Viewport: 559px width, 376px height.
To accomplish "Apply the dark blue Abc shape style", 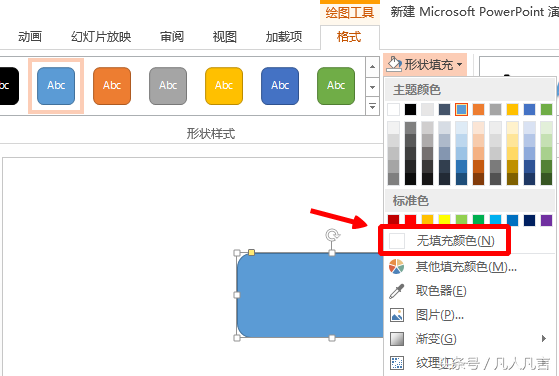I will (280, 86).
